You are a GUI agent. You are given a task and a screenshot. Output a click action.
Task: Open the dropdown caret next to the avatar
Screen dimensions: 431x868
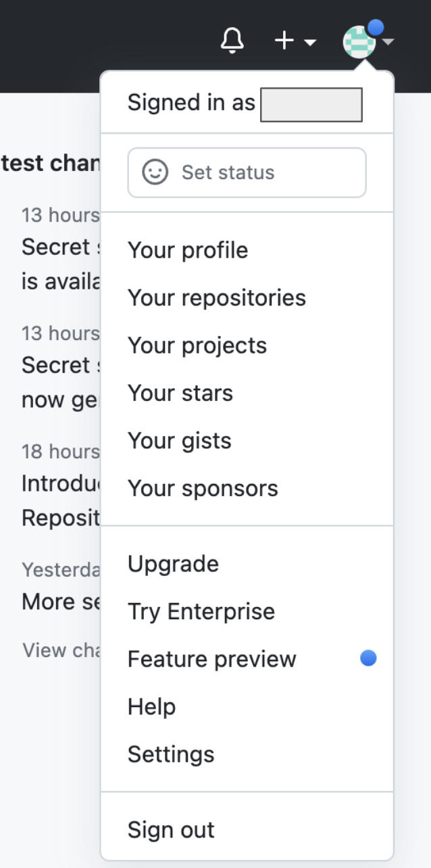click(388, 41)
